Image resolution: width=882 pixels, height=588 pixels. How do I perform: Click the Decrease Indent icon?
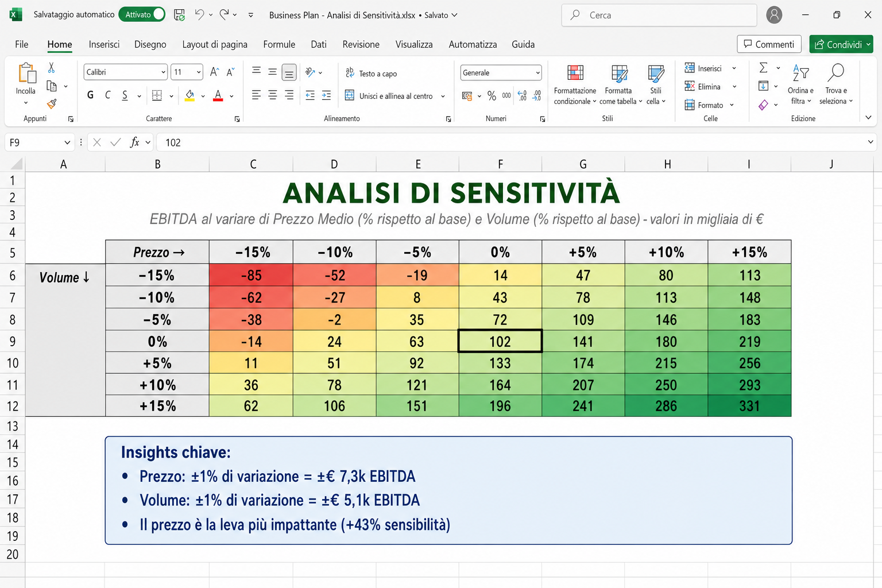(x=310, y=95)
